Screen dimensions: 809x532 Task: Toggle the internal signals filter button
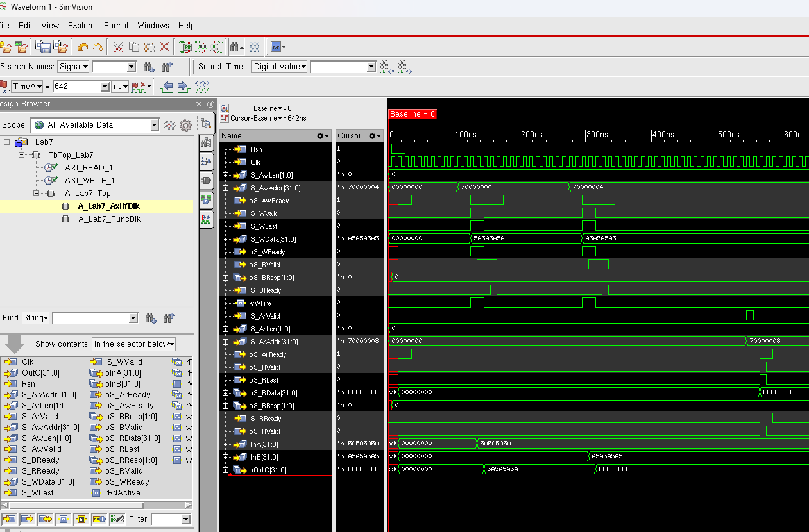tap(63, 519)
